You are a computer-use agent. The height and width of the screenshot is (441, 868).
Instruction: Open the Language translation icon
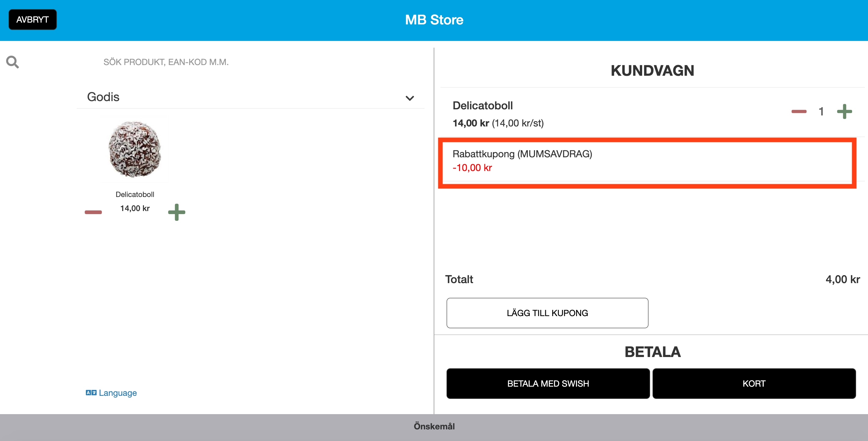(91, 392)
